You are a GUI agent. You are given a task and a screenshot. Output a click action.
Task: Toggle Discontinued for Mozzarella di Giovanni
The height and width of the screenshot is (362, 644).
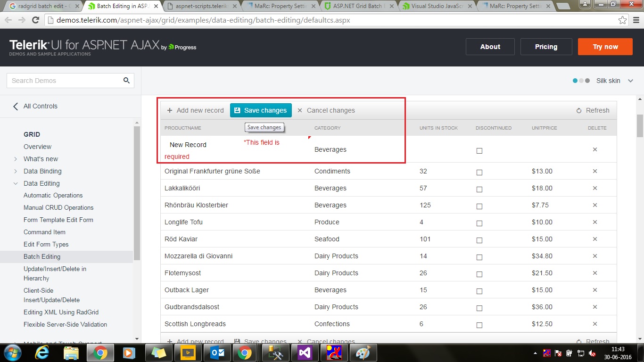(x=479, y=257)
